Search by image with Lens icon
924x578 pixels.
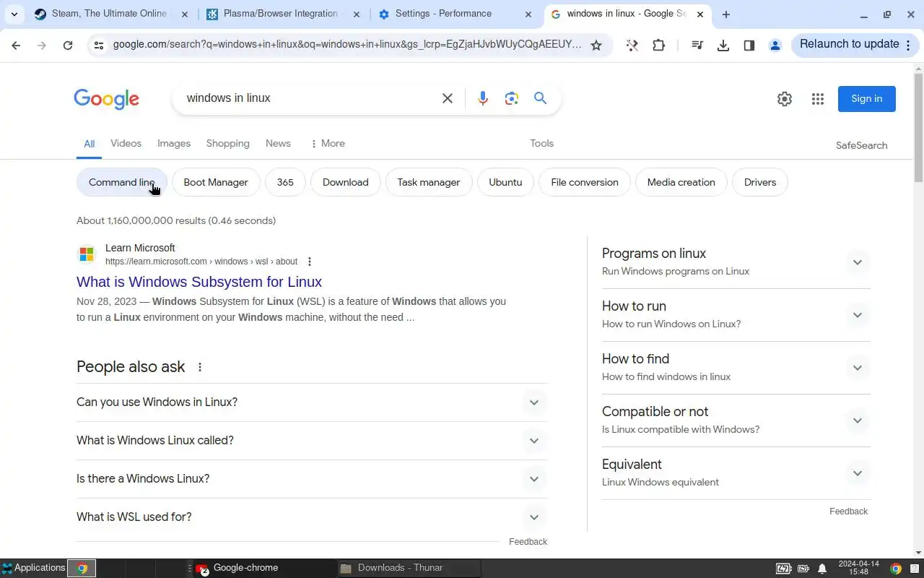(x=512, y=98)
